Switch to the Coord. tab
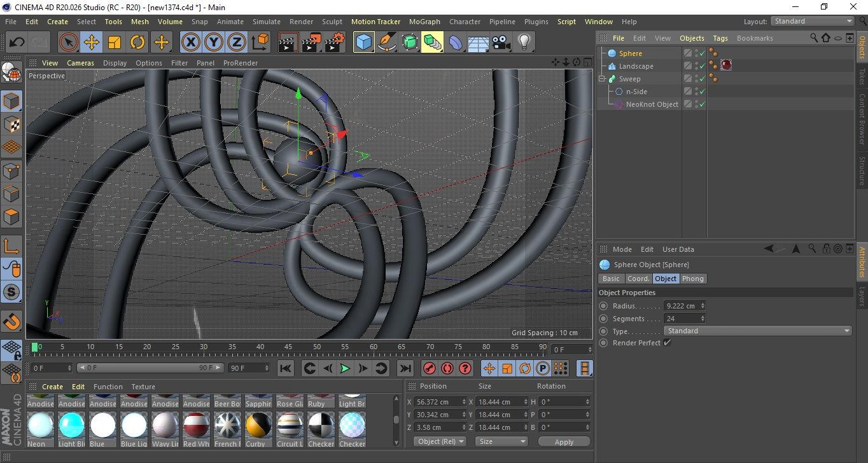 click(x=638, y=279)
